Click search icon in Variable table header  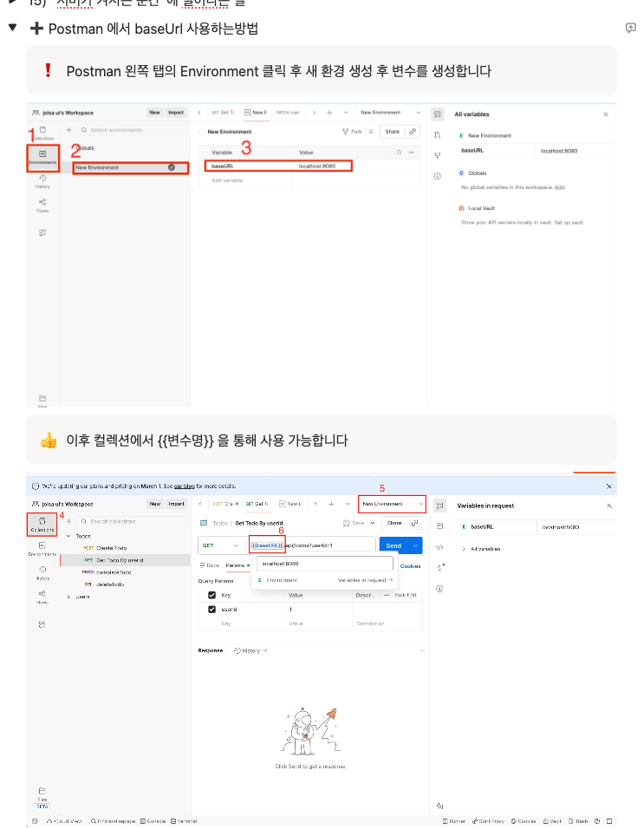(x=400, y=153)
